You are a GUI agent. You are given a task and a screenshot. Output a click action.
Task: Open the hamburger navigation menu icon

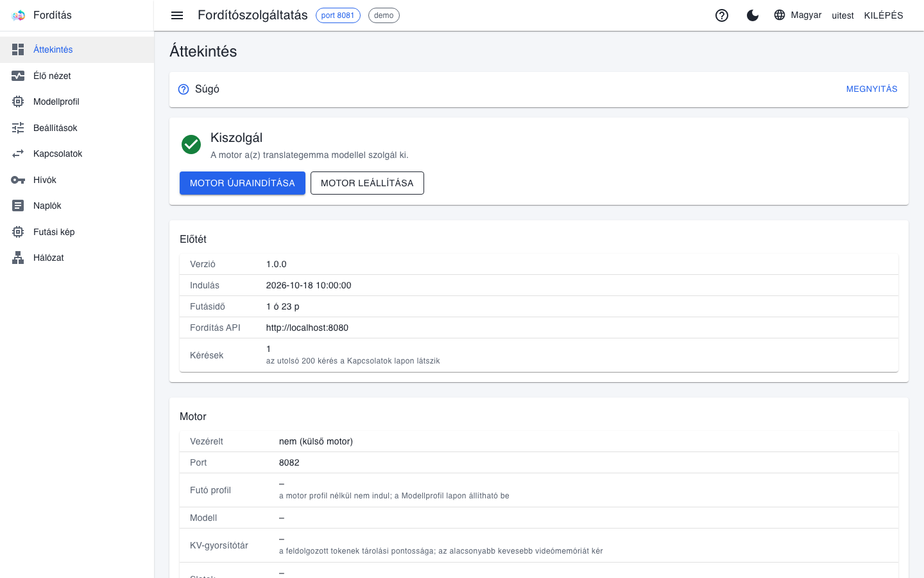(177, 15)
